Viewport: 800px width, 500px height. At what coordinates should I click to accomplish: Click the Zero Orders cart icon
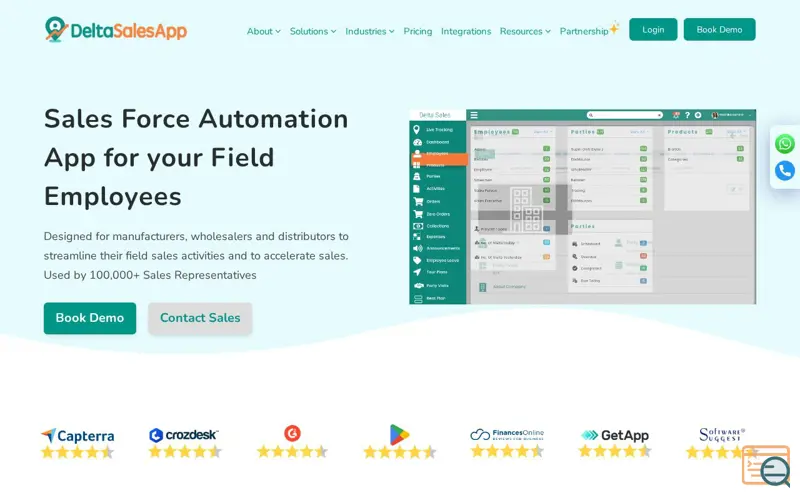[418, 214]
